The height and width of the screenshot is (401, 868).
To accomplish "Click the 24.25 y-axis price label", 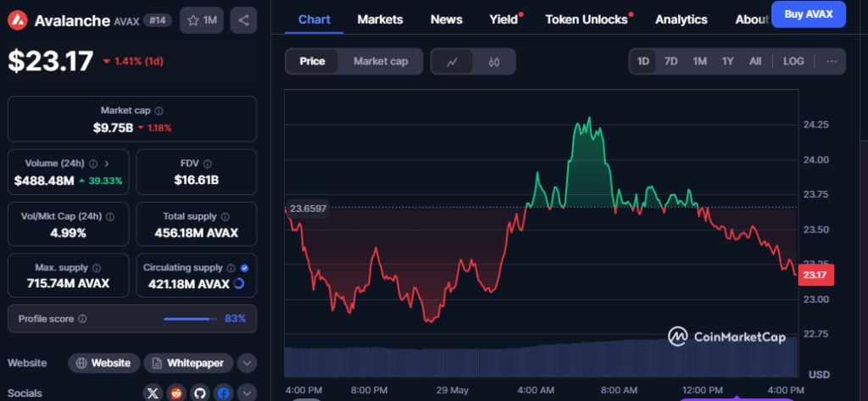I will pos(816,125).
